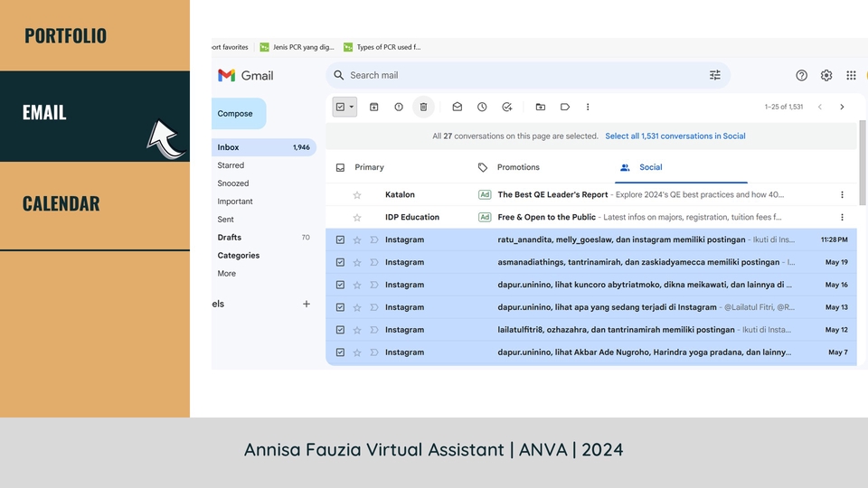Click the Move to folder icon
868x488 pixels.
[541, 107]
